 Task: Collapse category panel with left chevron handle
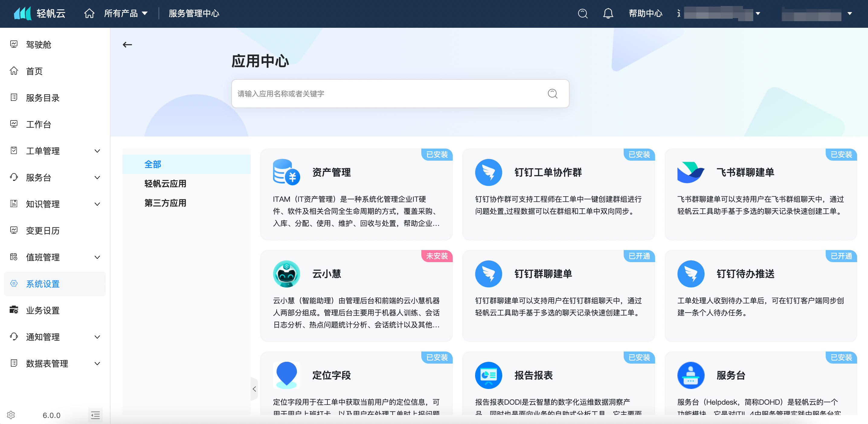tap(254, 389)
